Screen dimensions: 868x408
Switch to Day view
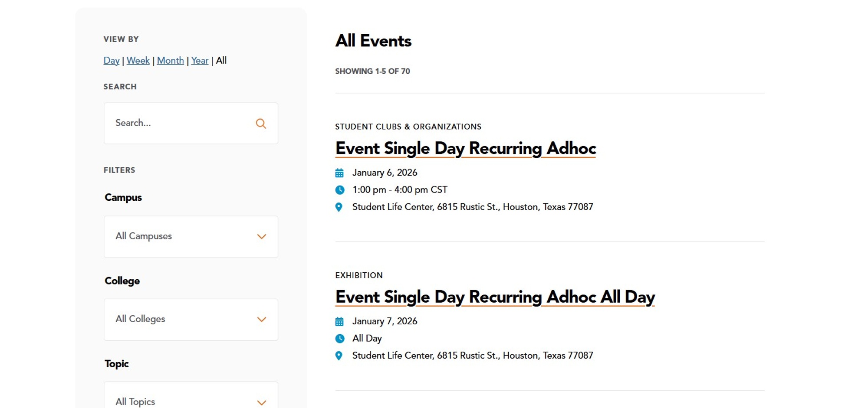(x=111, y=61)
